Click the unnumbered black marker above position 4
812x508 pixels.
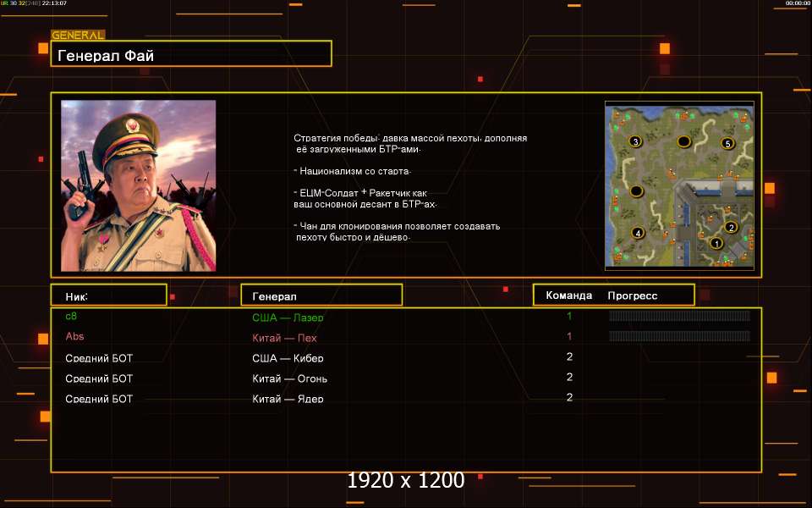pos(636,191)
